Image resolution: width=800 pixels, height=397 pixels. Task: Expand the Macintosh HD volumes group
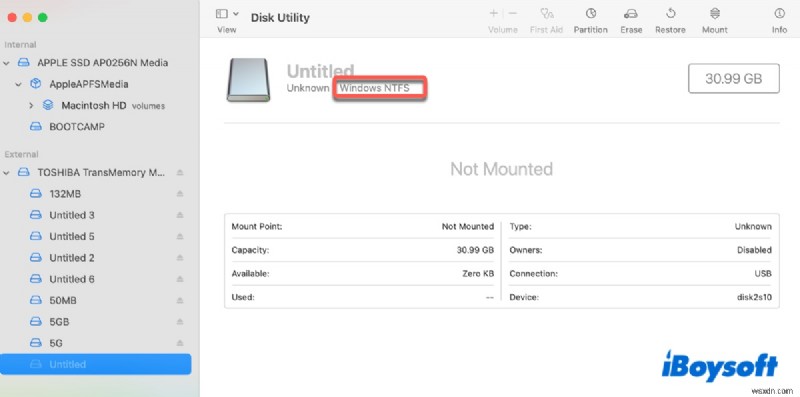click(x=31, y=106)
